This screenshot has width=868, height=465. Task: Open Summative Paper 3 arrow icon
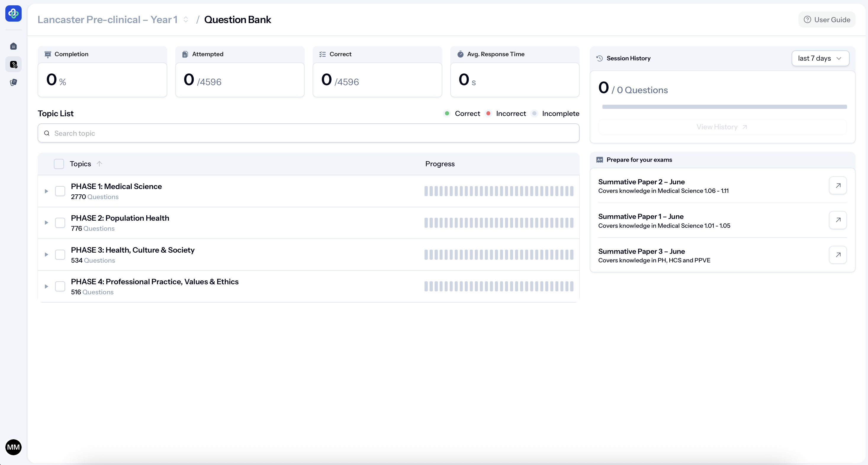click(x=838, y=255)
